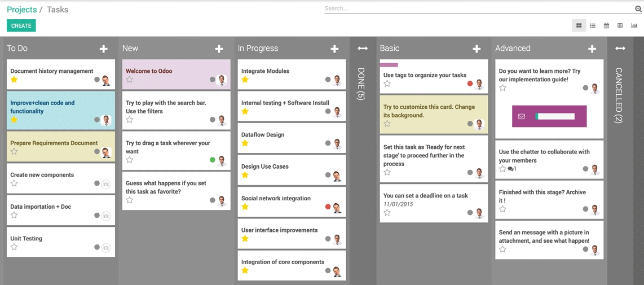Click the search magnifier icon
The height and width of the screenshot is (285, 644).
(638, 8)
